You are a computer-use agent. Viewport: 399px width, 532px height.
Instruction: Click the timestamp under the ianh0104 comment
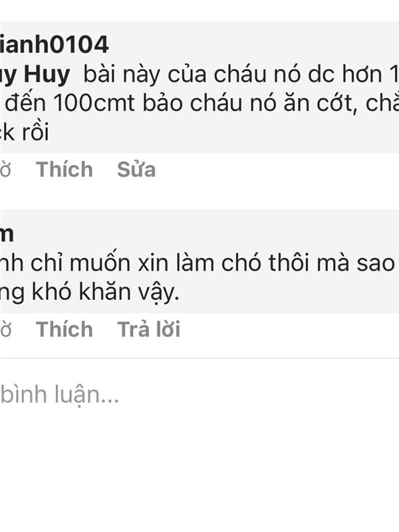coord(6,169)
